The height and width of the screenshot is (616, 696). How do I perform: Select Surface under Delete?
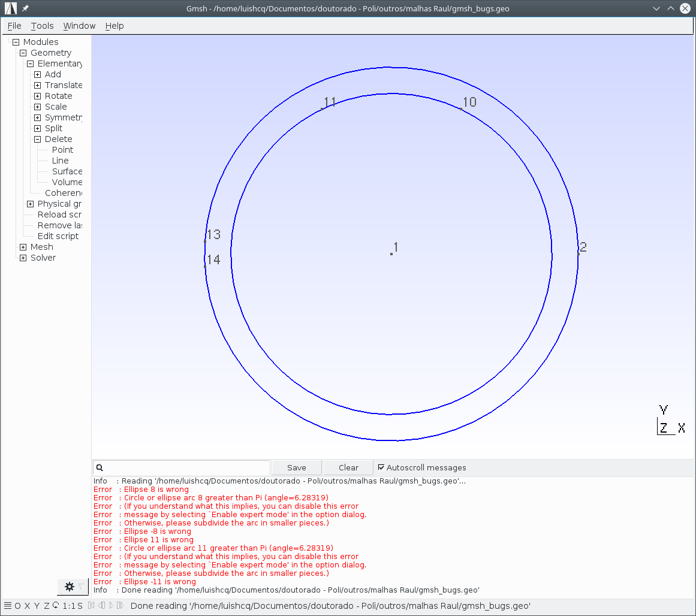(x=67, y=171)
